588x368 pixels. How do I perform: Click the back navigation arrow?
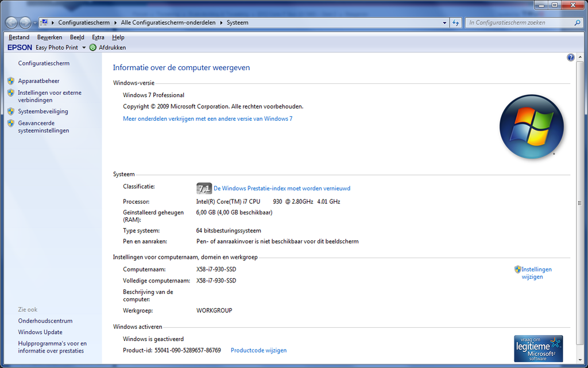(x=10, y=22)
